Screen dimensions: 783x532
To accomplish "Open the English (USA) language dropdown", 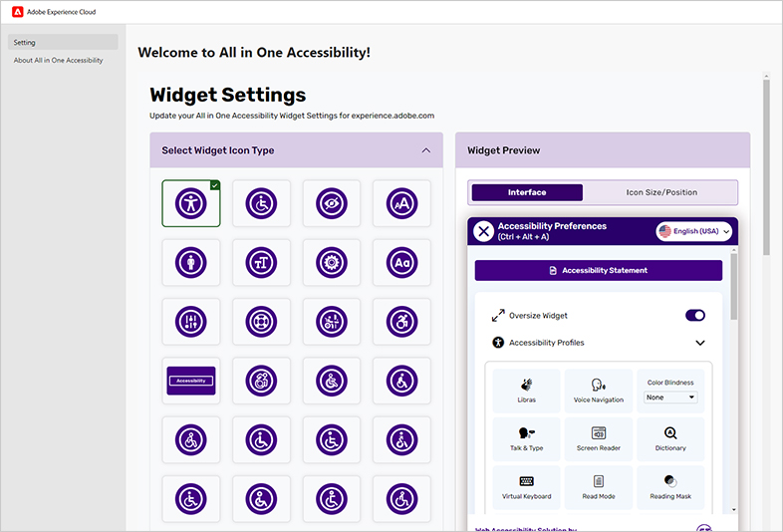I will (x=694, y=231).
